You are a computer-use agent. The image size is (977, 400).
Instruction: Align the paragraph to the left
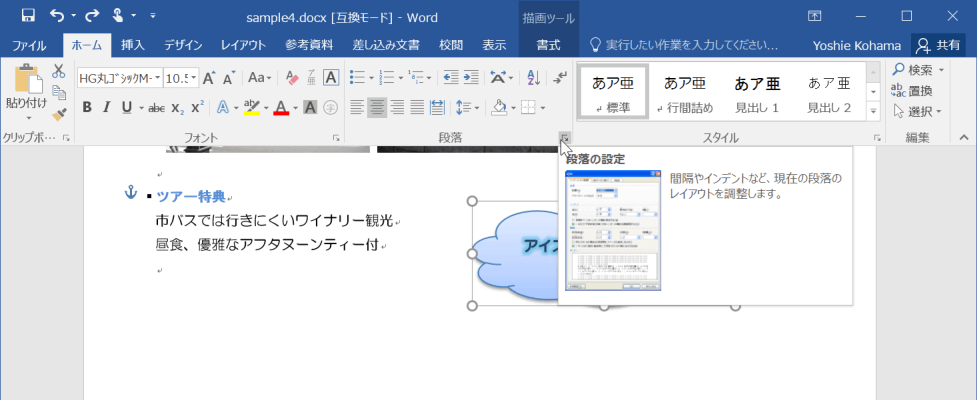click(x=356, y=108)
